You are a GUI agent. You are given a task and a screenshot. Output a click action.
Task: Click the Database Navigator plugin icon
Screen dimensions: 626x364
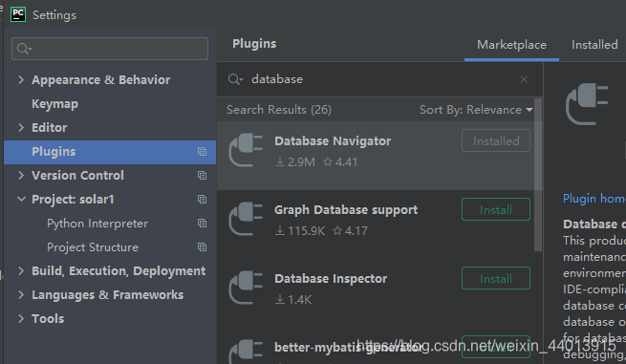click(246, 149)
